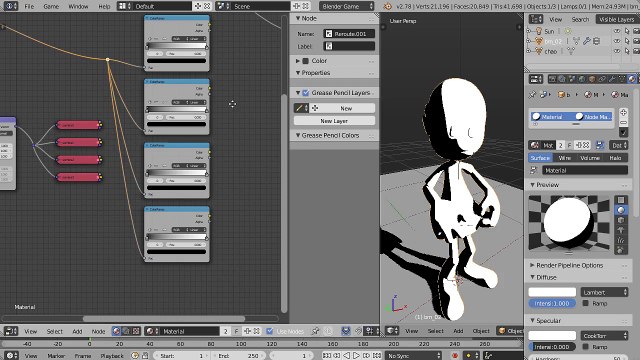
Task: Open the File menu
Action: click(x=29, y=6)
